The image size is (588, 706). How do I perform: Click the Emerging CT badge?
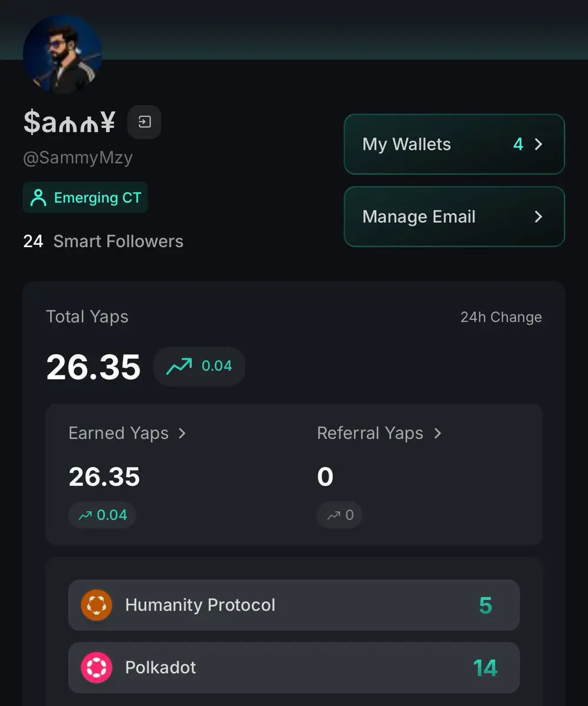85,198
